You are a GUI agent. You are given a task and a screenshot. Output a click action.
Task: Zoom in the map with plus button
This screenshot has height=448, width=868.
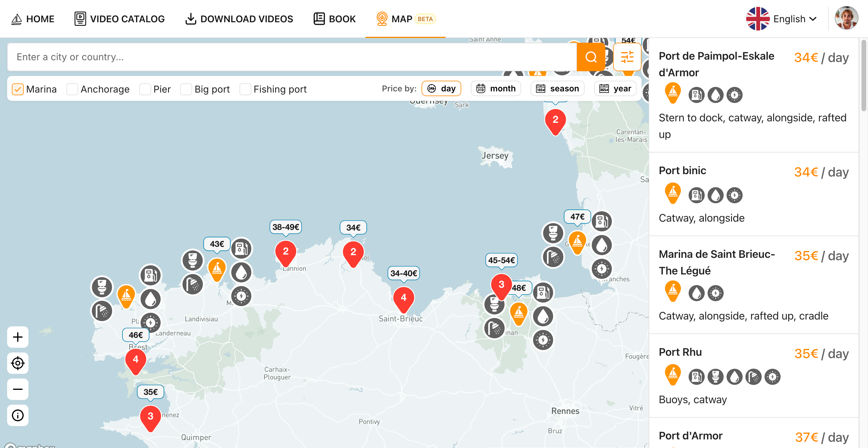pyautogui.click(x=18, y=337)
